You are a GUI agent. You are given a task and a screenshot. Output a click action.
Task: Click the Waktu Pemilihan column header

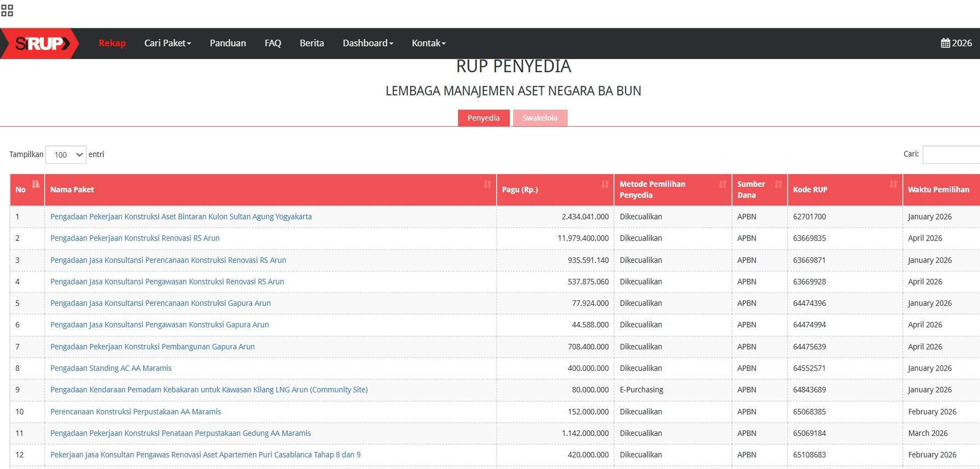[x=941, y=190]
